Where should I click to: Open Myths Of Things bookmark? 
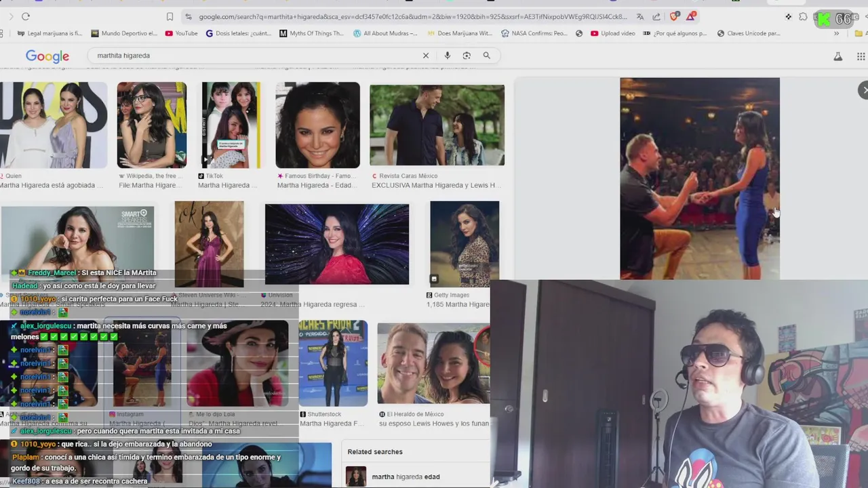(x=311, y=33)
